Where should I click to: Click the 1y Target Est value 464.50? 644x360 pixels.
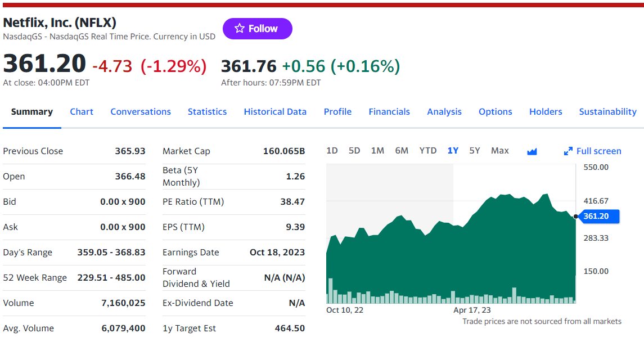point(290,328)
